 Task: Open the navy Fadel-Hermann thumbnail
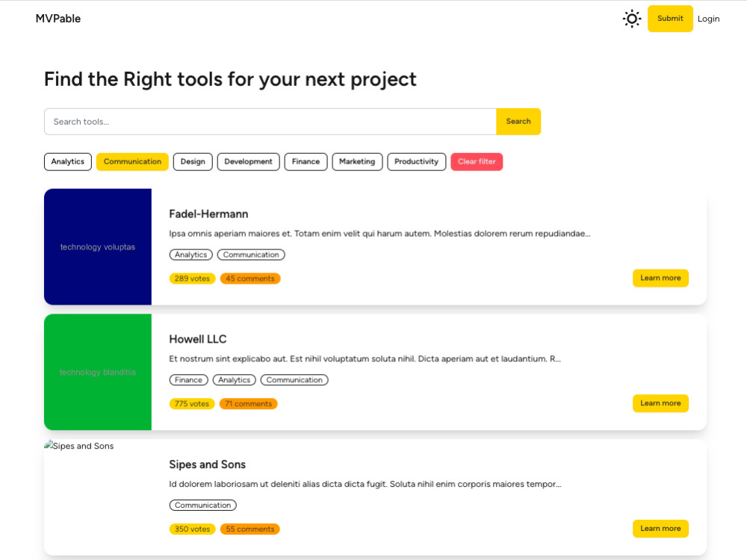pyautogui.click(x=98, y=246)
